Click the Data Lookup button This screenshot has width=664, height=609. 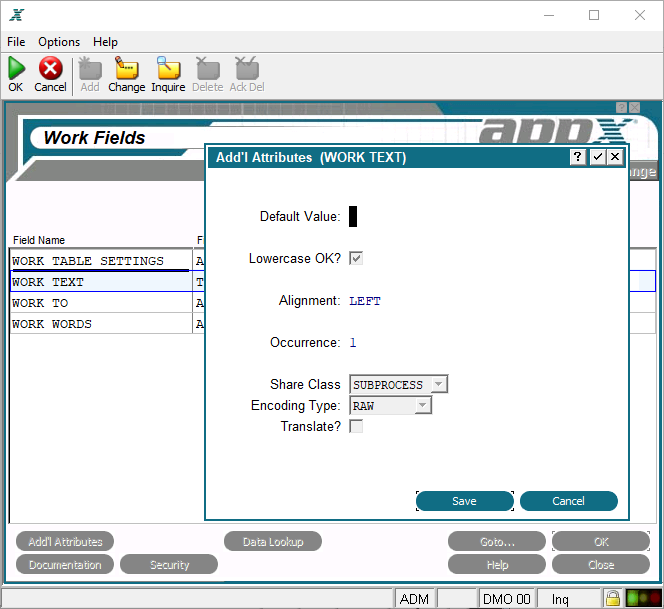click(x=273, y=542)
